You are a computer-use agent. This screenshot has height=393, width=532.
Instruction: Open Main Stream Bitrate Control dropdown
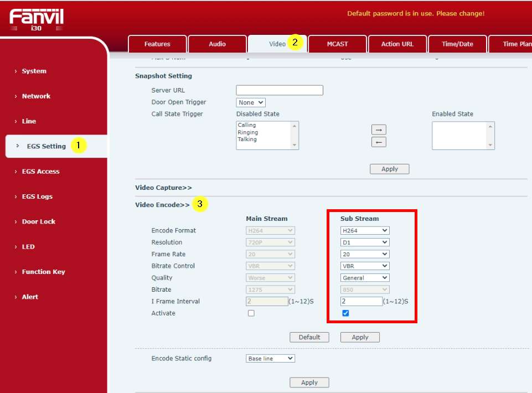[270, 266]
